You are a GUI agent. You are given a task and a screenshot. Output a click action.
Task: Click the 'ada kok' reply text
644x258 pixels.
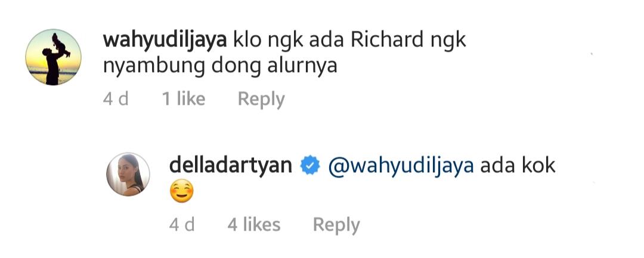click(518, 165)
